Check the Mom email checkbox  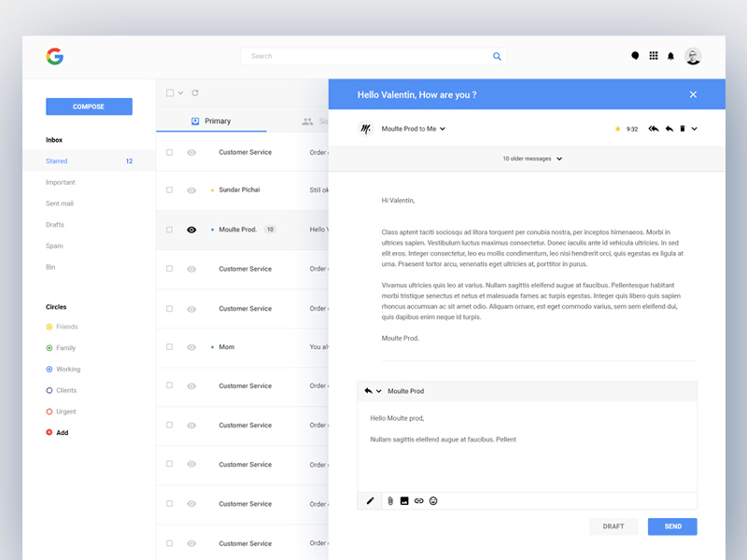click(169, 346)
